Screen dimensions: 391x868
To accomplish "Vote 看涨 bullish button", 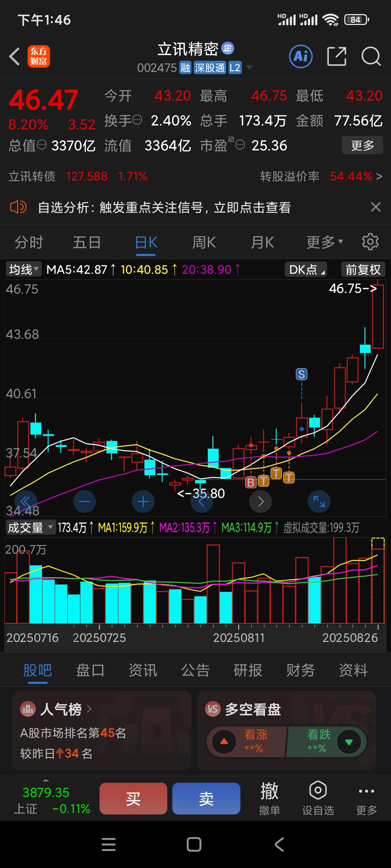I will (x=246, y=742).
